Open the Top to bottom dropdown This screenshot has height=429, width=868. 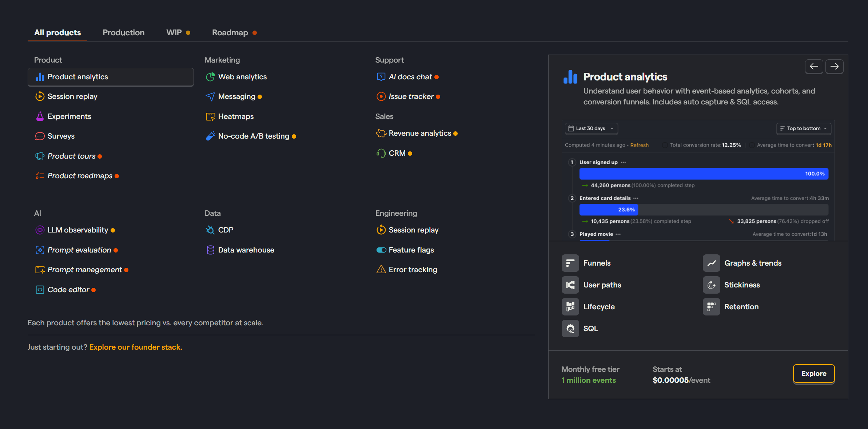[804, 128]
